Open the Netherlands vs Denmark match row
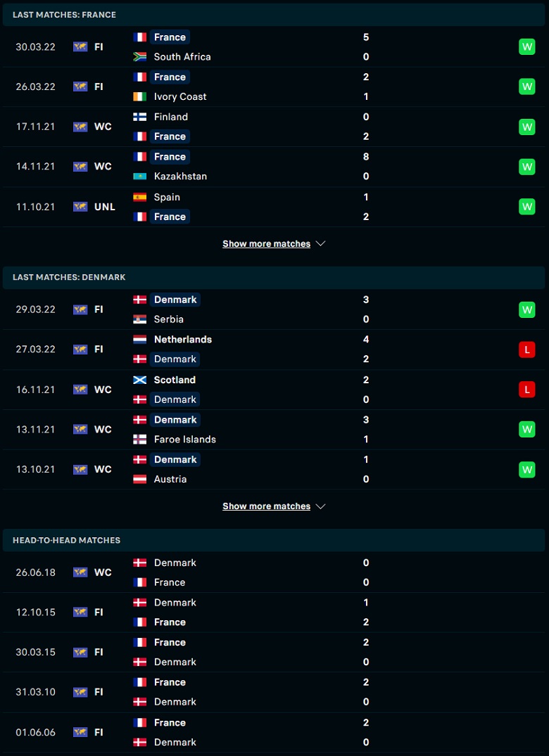The height and width of the screenshot is (756, 549). tap(274, 349)
